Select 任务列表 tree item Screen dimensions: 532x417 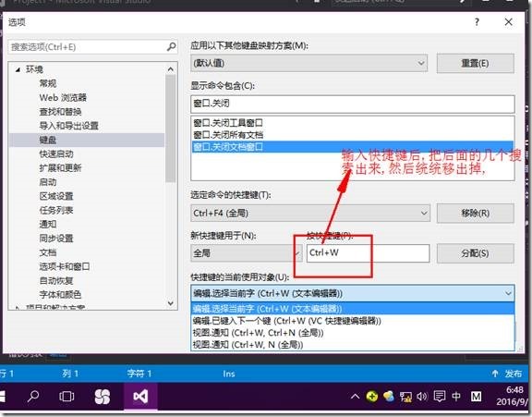pos(56,210)
